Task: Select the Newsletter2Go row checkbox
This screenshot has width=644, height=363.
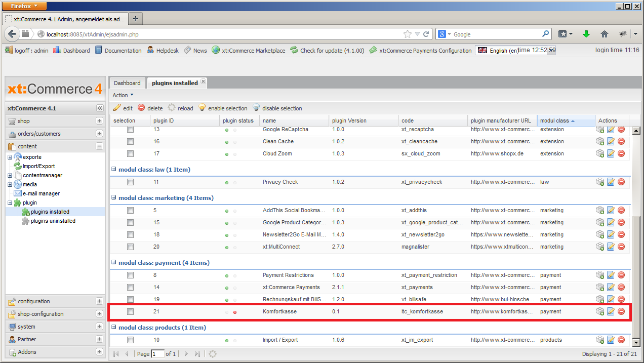Action: pos(130,234)
